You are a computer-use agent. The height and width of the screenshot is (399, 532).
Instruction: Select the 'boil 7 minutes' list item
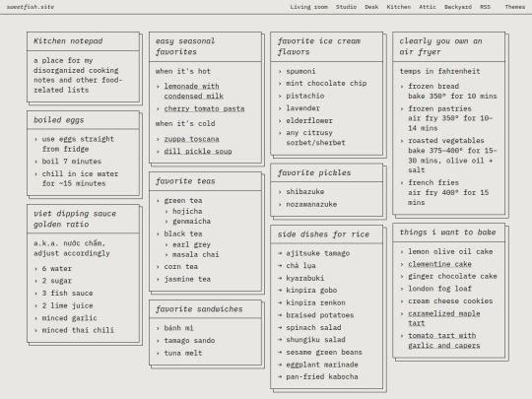click(72, 162)
